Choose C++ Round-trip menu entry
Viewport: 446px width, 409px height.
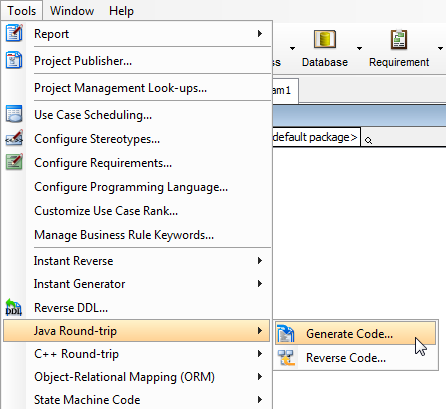click(136, 354)
